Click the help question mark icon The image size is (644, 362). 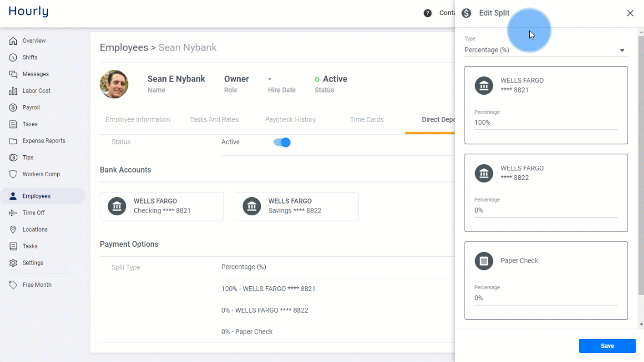(x=428, y=13)
